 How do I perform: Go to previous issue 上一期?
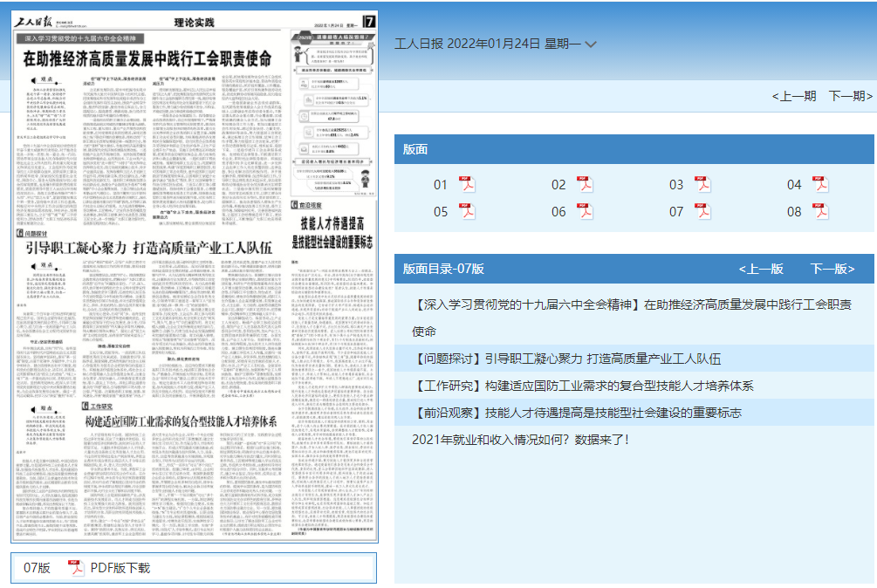[794, 96]
